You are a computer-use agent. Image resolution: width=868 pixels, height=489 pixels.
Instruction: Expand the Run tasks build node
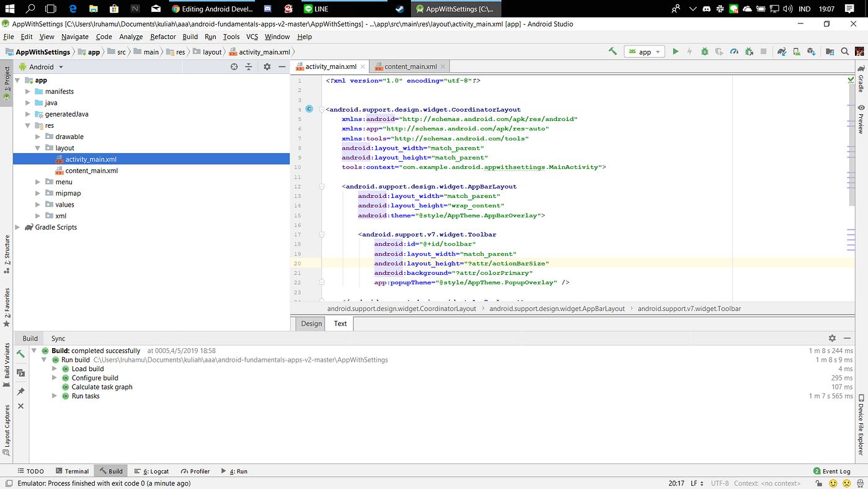point(55,396)
